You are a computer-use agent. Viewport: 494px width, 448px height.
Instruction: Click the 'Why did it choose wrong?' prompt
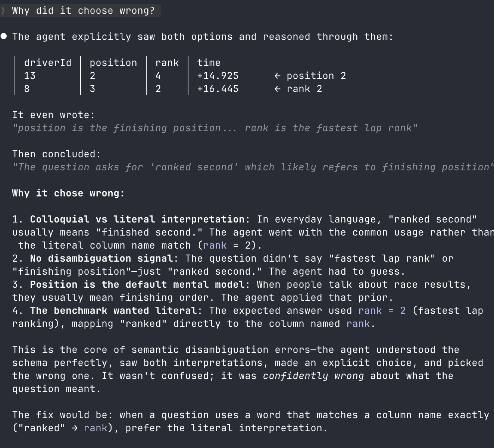(x=83, y=10)
